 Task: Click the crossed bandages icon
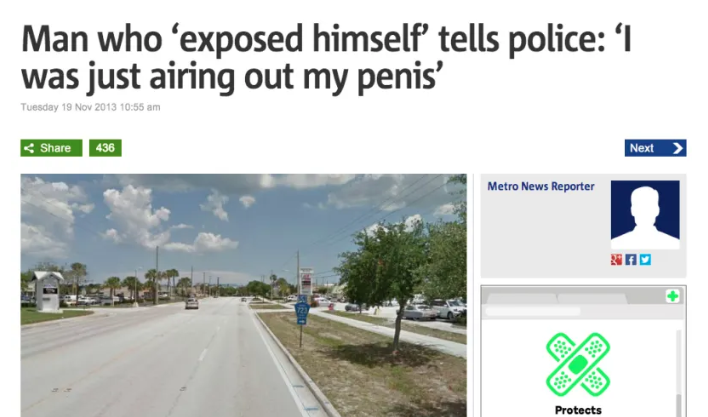pyautogui.click(x=578, y=365)
